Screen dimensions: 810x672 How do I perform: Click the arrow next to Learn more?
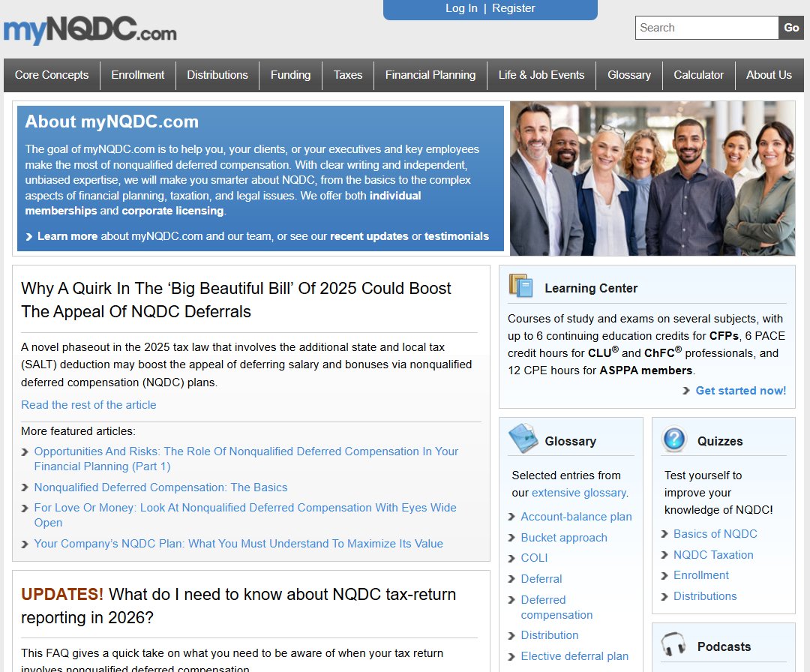[x=29, y=236]
